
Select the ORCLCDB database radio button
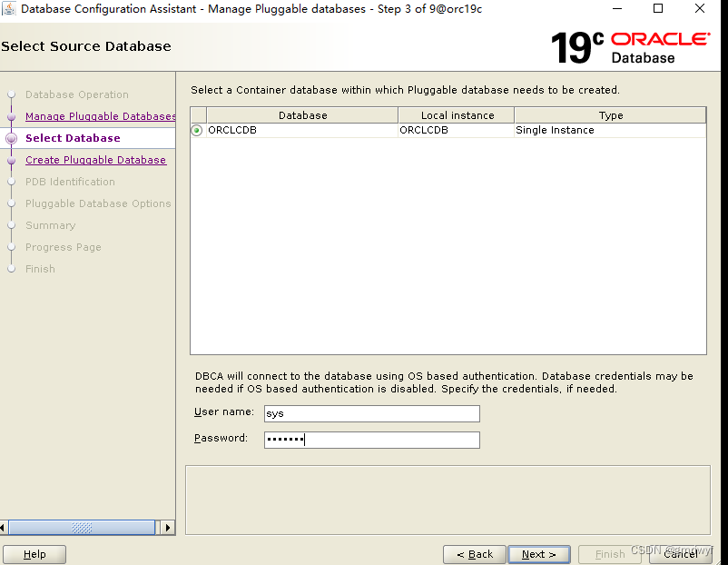(x=197, y=131)
